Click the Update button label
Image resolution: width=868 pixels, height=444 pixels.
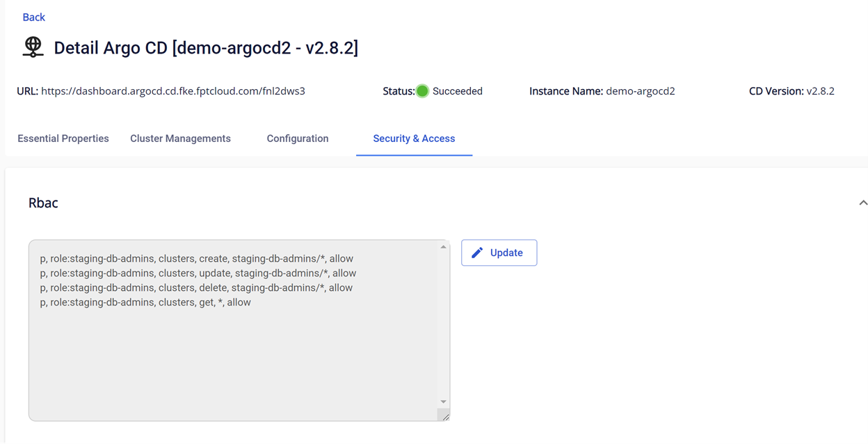tap(506, 253)
